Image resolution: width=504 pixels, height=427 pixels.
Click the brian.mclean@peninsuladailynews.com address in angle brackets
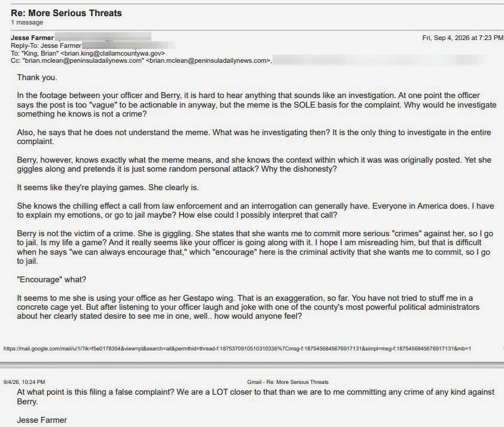[x=209, y=60]
